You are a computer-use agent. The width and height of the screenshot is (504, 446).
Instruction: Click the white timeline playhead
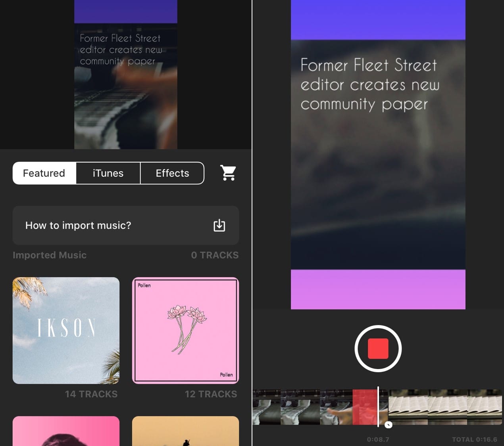[378, 406]
